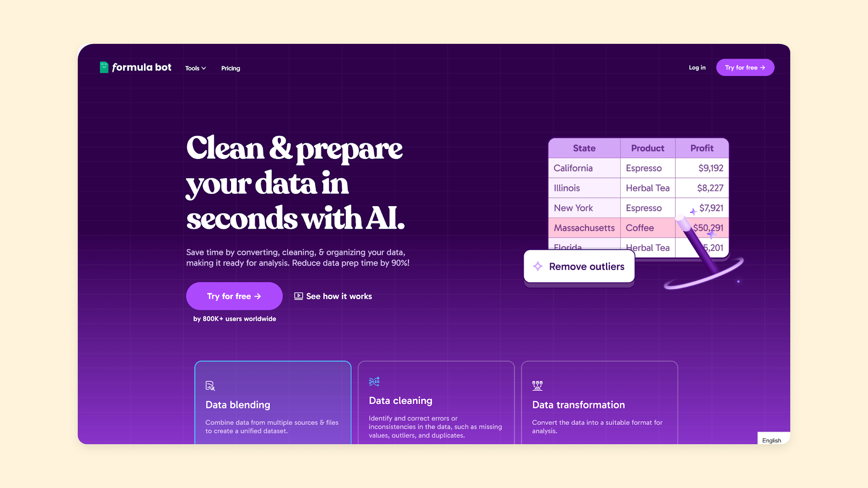
Task: Click the Try for free button
Action: [x=234, y=296]
